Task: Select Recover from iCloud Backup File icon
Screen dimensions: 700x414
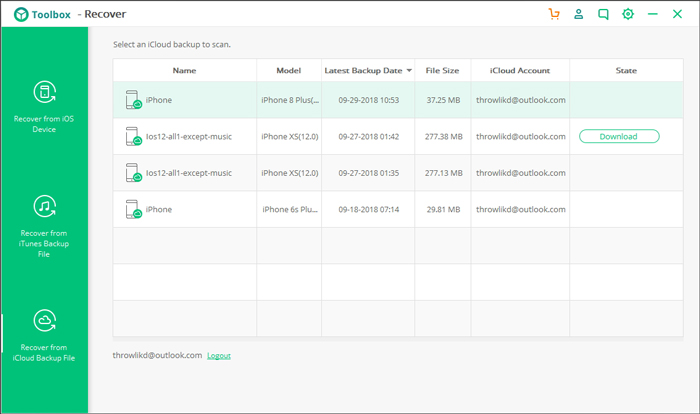Action: tap(45, 321)
